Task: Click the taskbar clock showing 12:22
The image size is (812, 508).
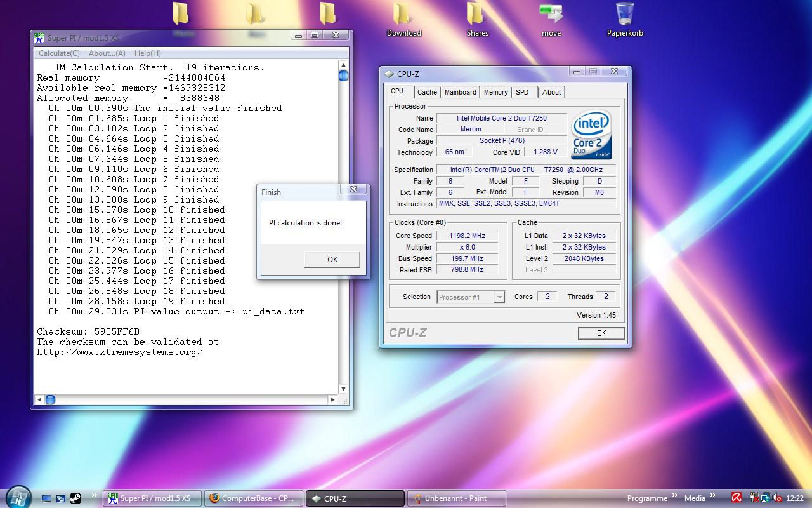Action: click(x=795, y=498)
